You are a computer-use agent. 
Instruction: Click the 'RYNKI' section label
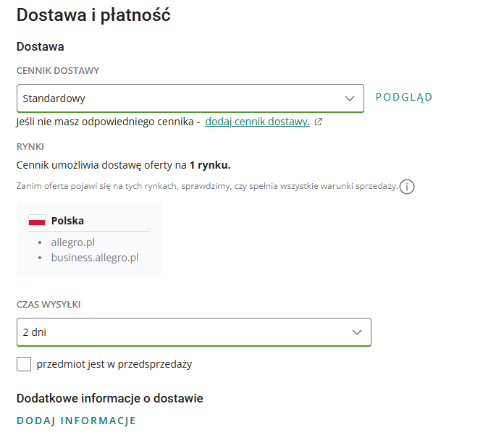[x=30, y=146]
